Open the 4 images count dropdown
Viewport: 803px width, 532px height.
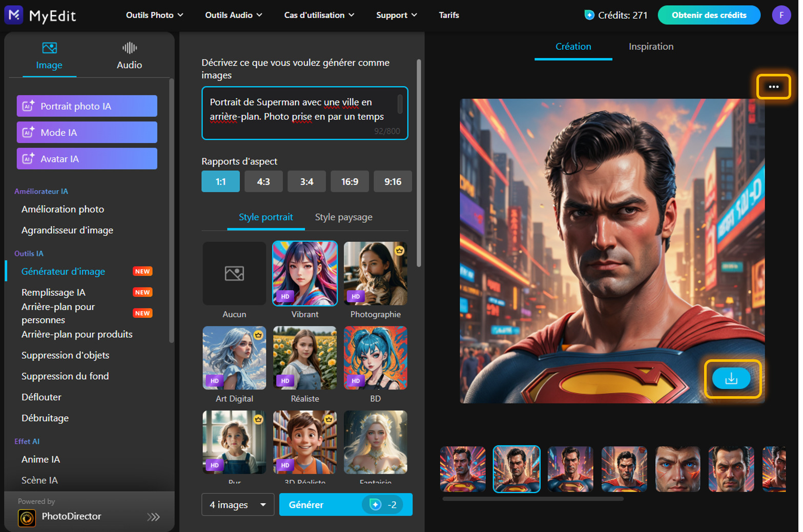point(238,505)
